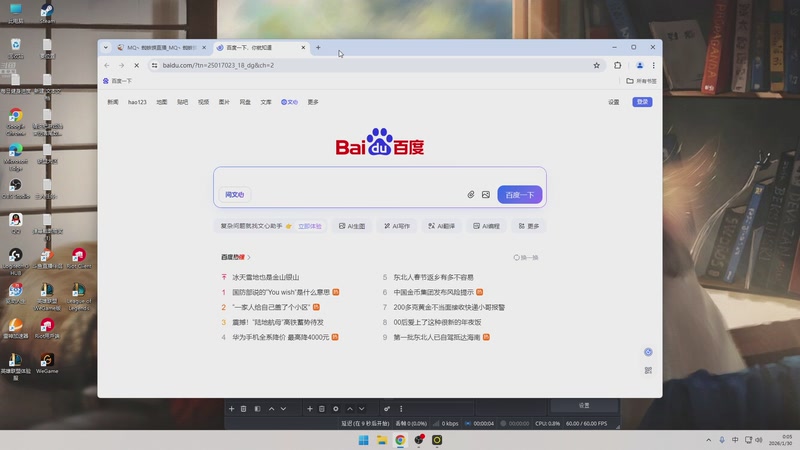This screenshot has width=800, height=450.
Task: Click AI生图 chip
Action: pyautogui.click(x=352, y=226)
